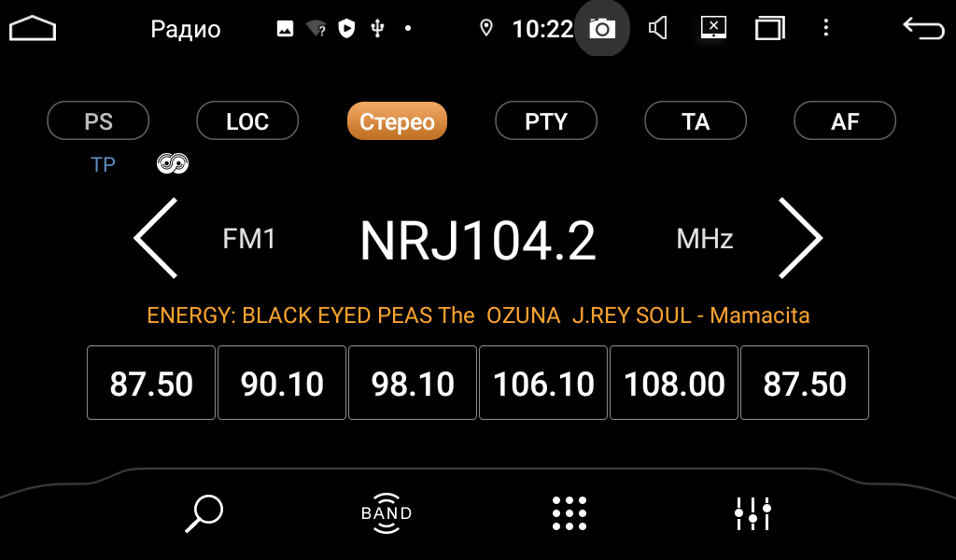
Task: Tune to preset 90.10
Action: (x=282, y=383)
